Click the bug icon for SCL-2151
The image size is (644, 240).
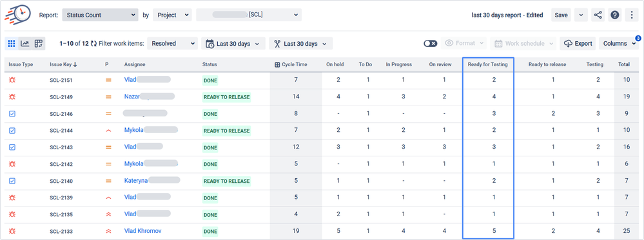[x=12, y=80]
